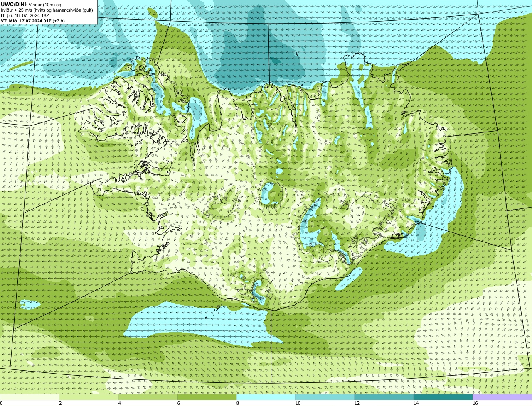Select the legend scale label "12"
The width and height of the screenshot is (532, 406).
click(357, 403)
